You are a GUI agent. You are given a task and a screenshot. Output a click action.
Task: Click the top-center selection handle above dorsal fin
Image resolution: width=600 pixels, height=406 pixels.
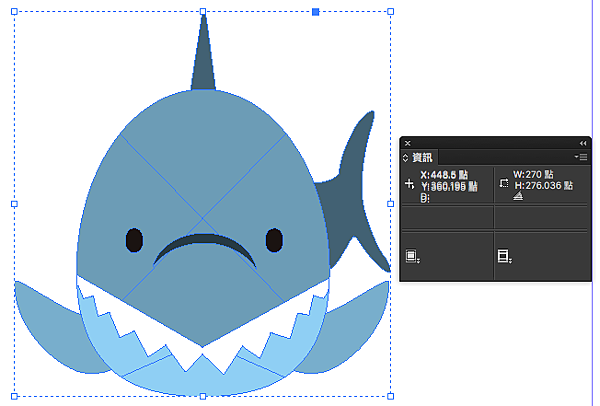(x=203, y=12)
